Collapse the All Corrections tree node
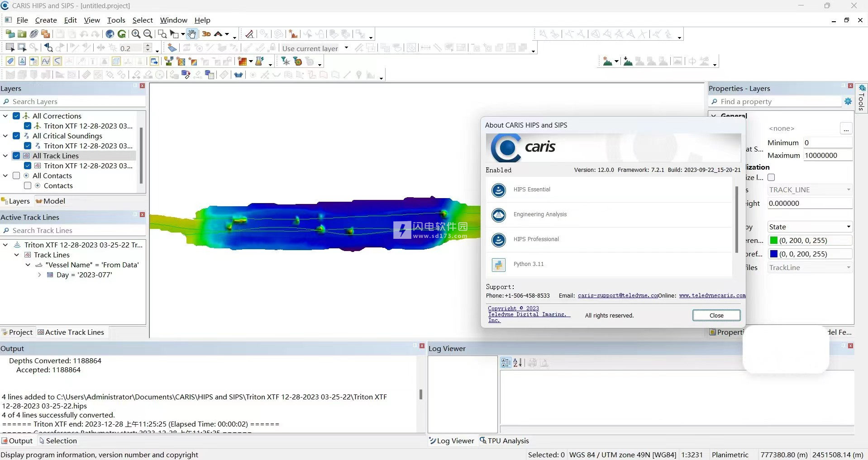Viewport: 868px width, 460px height. pyautogui.click(x=5, y=116)
